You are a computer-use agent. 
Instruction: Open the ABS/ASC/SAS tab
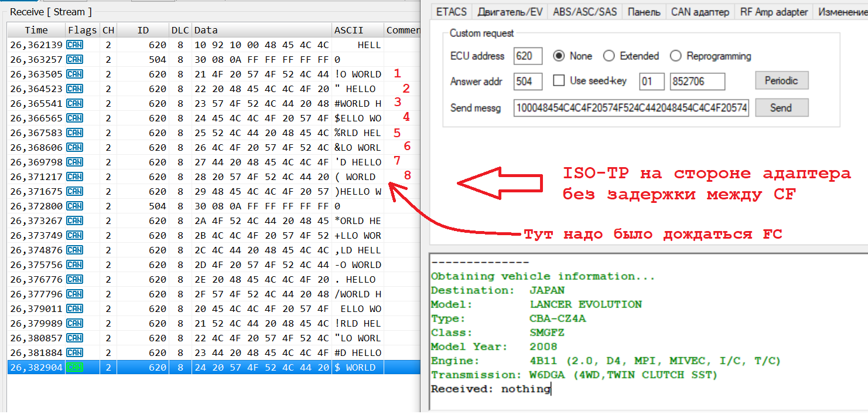(x=585, y=12)
